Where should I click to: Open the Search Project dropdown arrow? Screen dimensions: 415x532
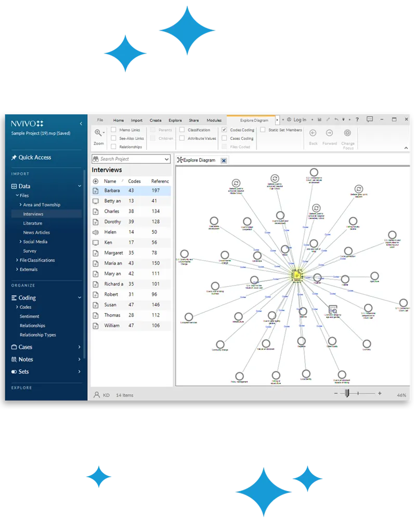pyautogui.click(x=166, y=159)
